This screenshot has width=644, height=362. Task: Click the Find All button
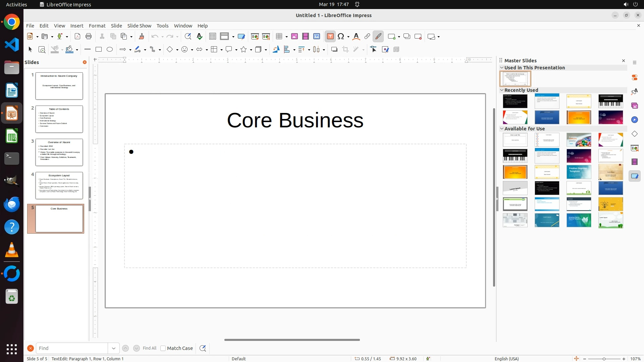pyautogui.click(x=149, y=348)
